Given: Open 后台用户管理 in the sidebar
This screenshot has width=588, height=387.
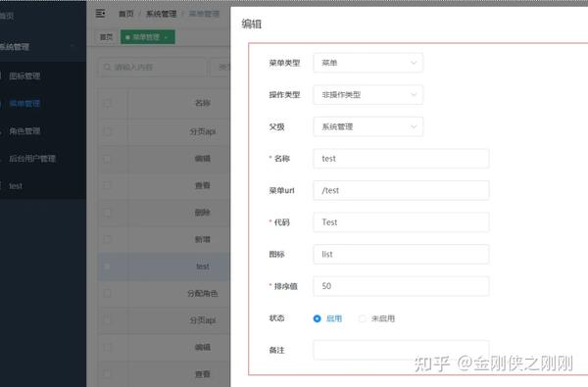Looking at the screenshot, I should pyautogui.click(x=32, y=159).
